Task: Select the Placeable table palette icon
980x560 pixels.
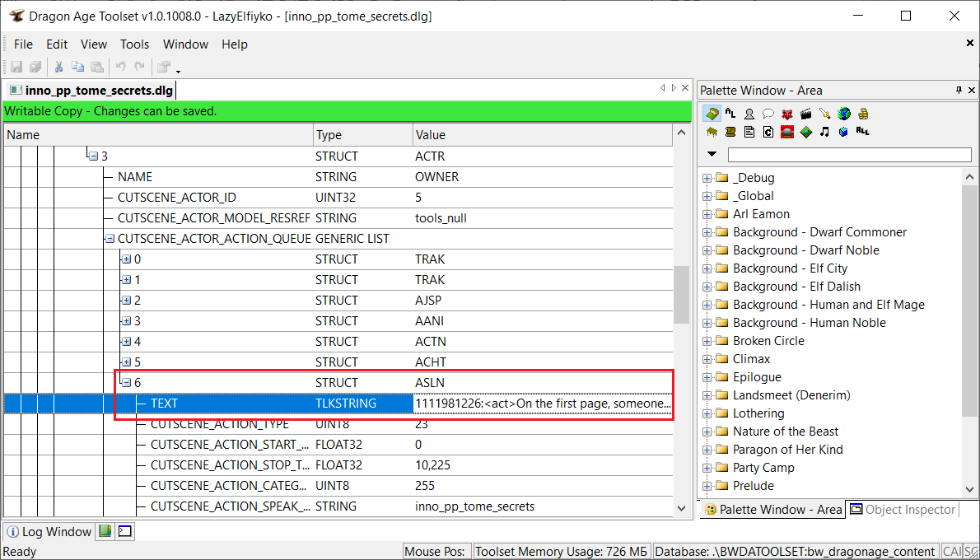Action: point(712,132)
